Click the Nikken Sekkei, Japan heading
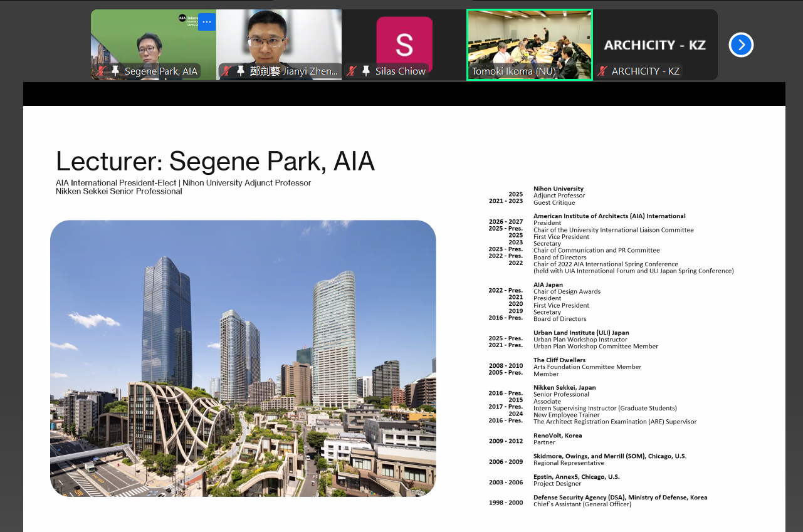Image resolution: width=803 pixels, height=532 pixels. [565, 387]
